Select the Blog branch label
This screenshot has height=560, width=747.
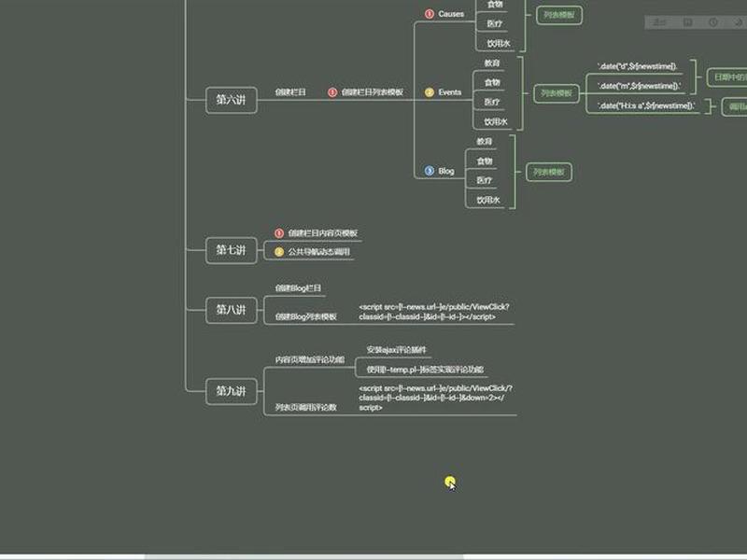click(x=446, y=171)
